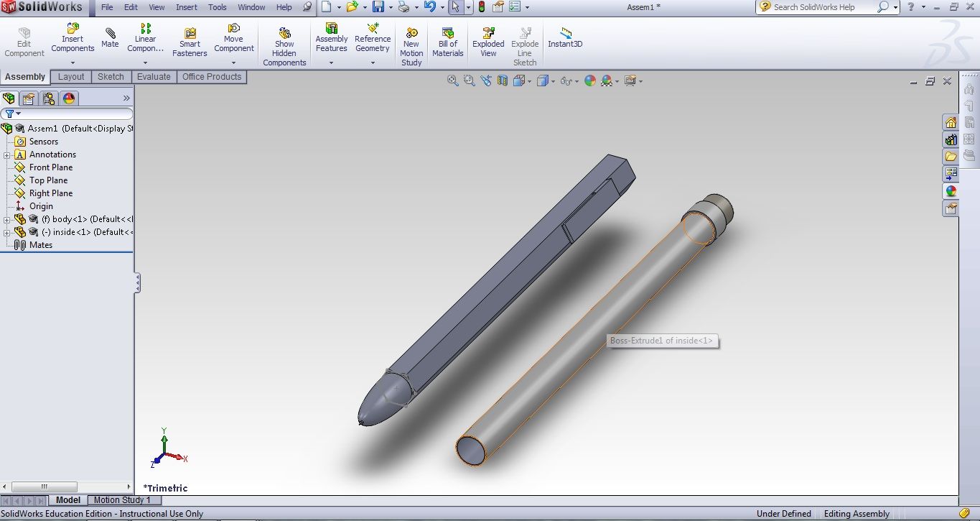Toggle the Section View tool
The height and width of the screenshot is (521, 980).
pos(503,80)
